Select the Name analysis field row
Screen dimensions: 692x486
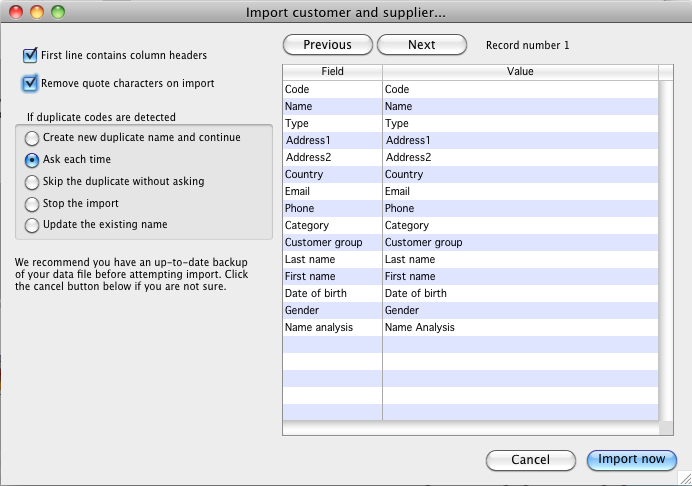(470, 327)
